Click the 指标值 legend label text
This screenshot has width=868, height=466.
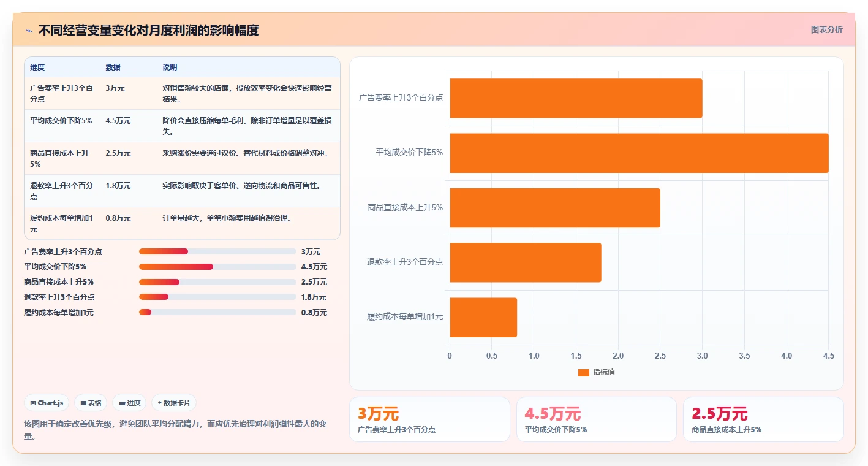pos(604,372)
